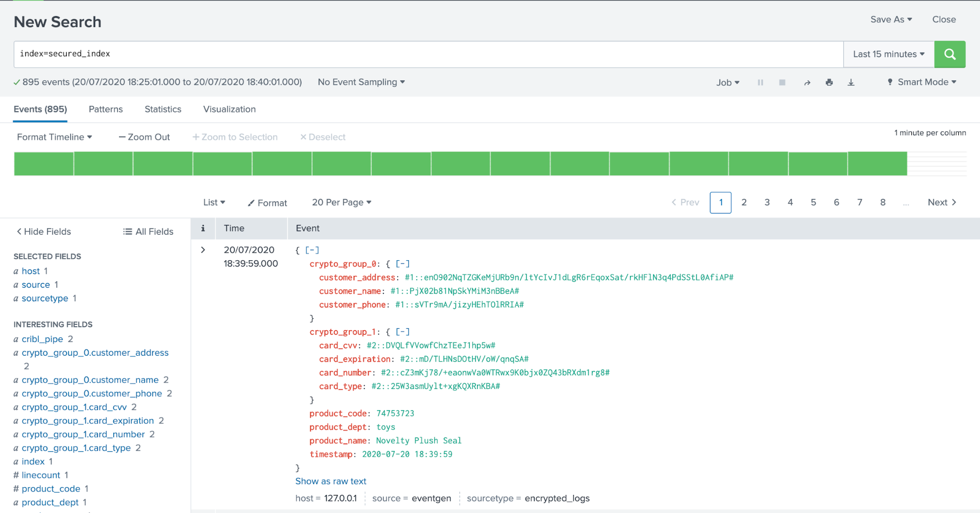
Task: Click Zoom Out on timeline
Action: [x=144, y=137]
